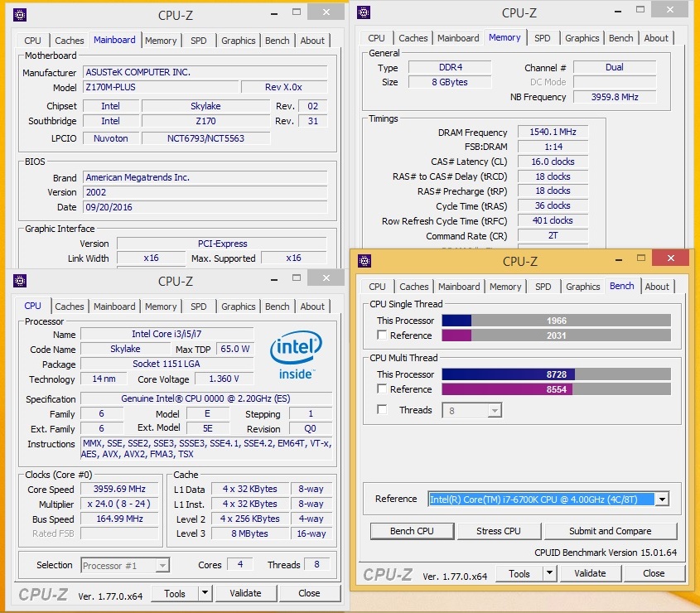This screenshot has width=700, height=613.
Task: Click CPU-Z app icon in Mainboard window title bar
Action: click(x=20, y=15)
